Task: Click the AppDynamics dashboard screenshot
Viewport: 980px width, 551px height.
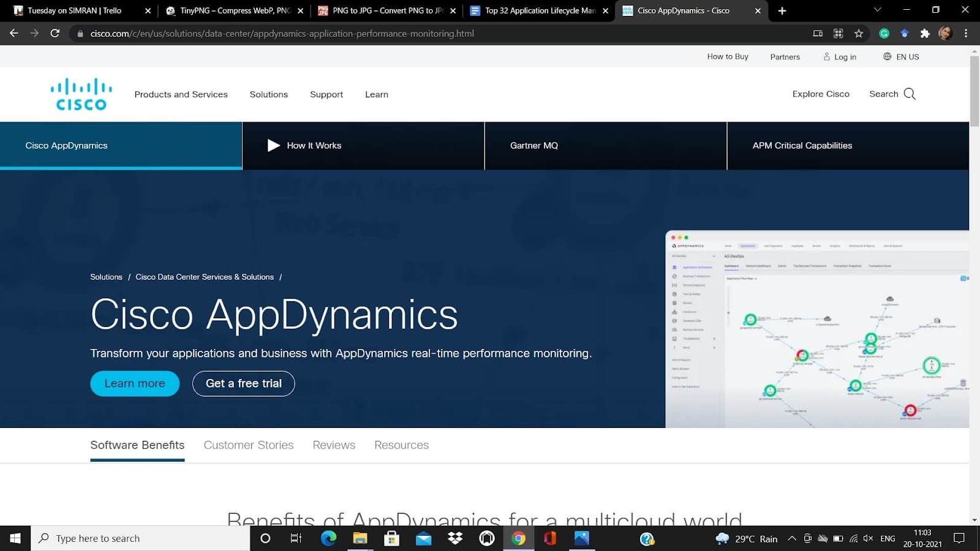Action: [817, 329]
